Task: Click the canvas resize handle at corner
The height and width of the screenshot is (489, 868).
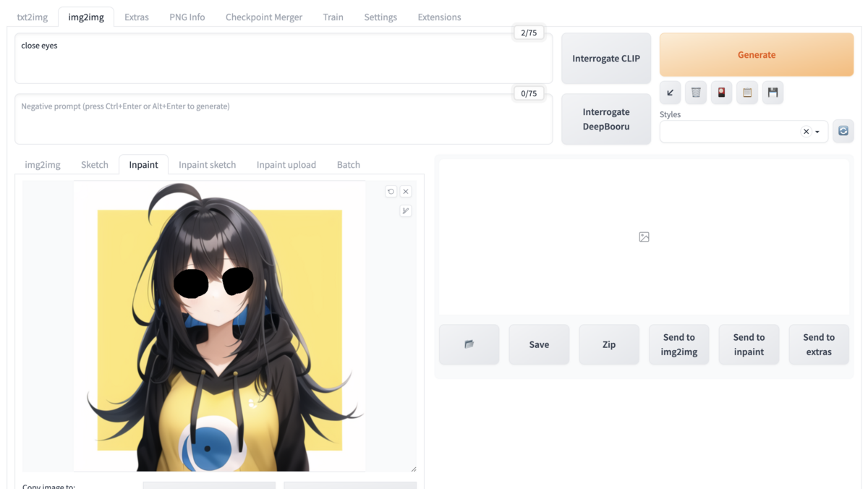Action: click(414, 469)
